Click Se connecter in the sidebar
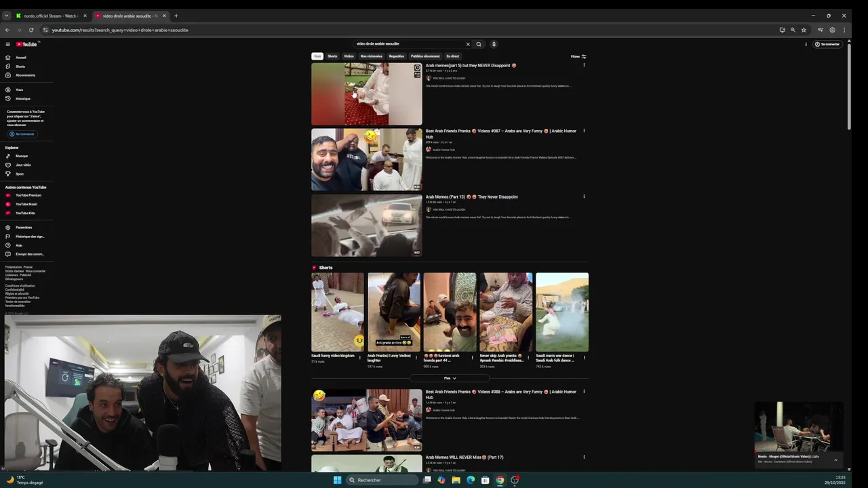Screen dimensions: 868x488 click(x=22, y=134)
